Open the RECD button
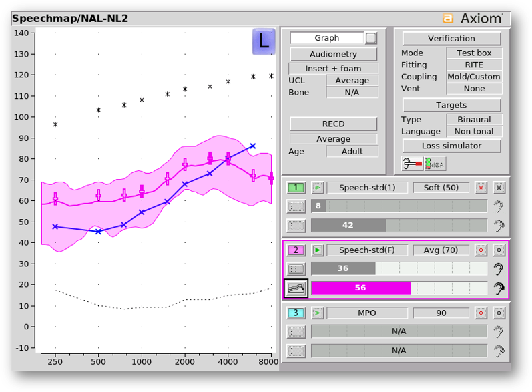The width and height of the screenshot is (532, 392). [x=333, y=124]
